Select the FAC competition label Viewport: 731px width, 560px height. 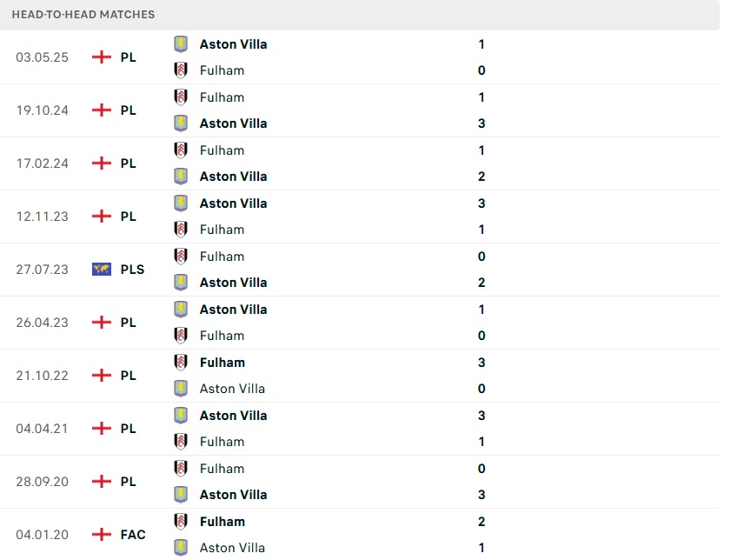point(133,535)
